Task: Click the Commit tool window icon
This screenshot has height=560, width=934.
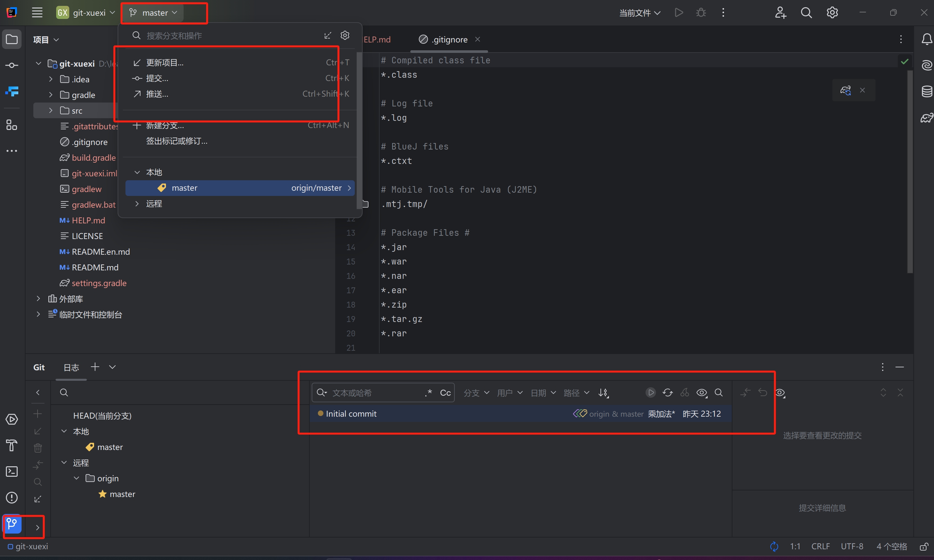Action: [x=12, y=65]
